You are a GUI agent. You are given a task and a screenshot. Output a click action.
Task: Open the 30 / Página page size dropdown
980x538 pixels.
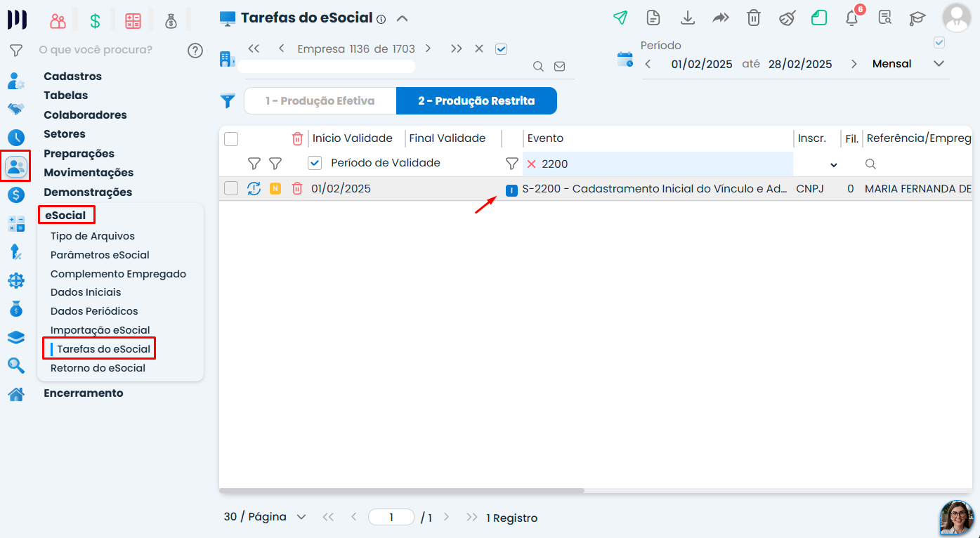[x=265, y=517]
